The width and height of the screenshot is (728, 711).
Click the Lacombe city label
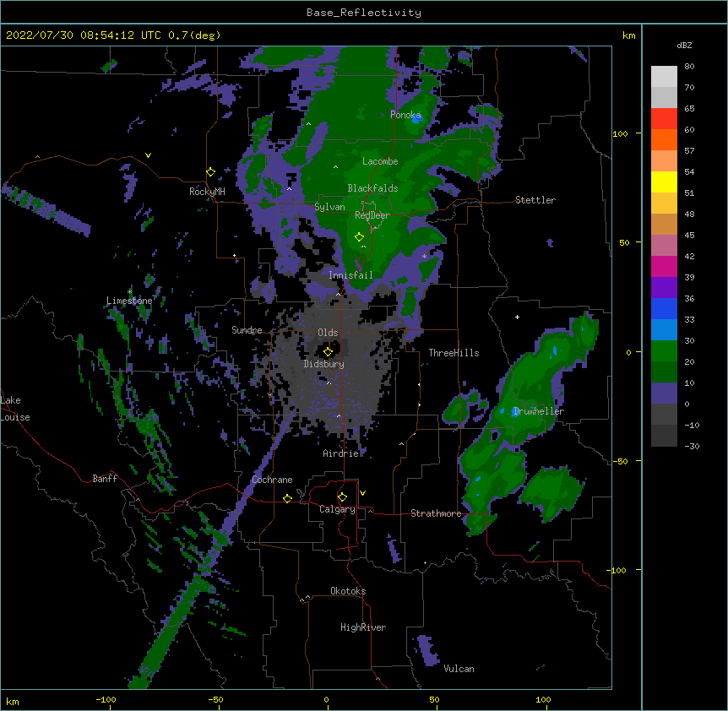(380, 161)
